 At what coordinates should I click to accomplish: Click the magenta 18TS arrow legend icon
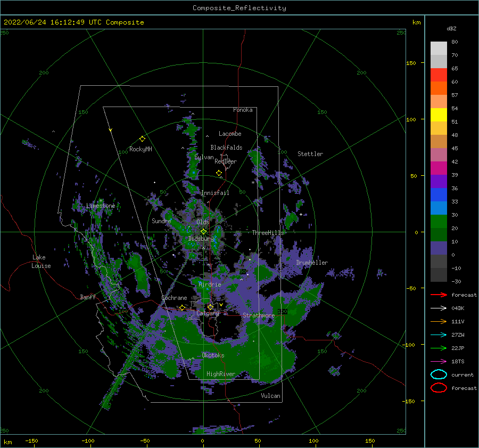pyautogui.click(x=439, y=362)
